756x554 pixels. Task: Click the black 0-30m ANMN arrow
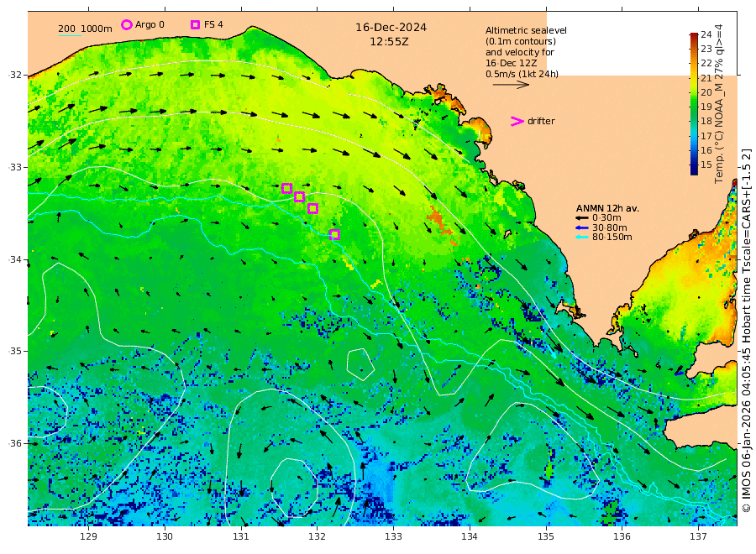coord(582,218)
